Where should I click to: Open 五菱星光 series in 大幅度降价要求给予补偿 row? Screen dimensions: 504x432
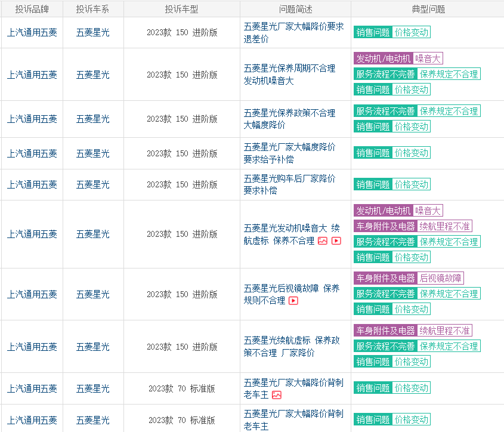click(92, 153)
